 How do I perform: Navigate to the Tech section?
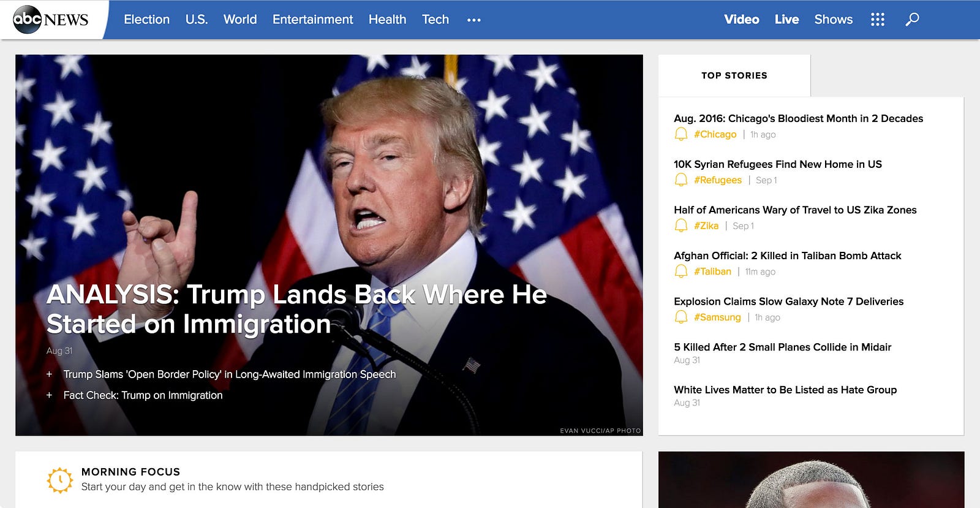435,20
